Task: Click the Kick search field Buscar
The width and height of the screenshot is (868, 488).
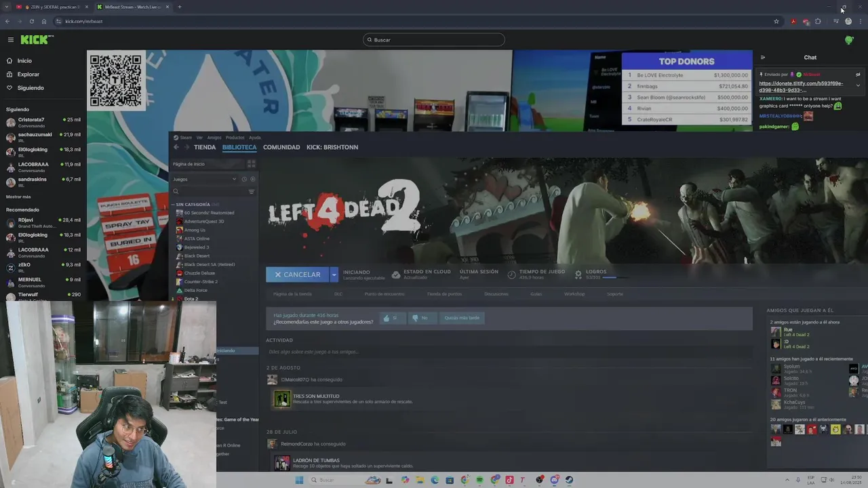Action: [x=434, y=40]
